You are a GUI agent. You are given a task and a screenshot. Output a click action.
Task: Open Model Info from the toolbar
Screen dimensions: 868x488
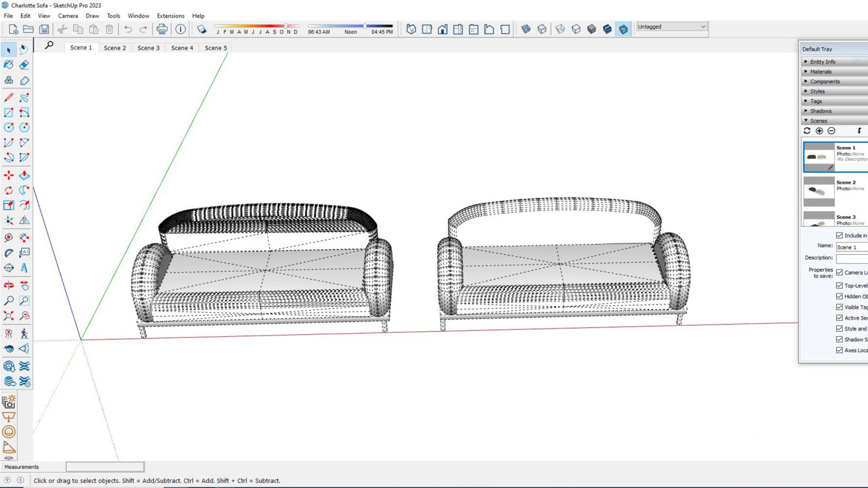coord(181,29)
